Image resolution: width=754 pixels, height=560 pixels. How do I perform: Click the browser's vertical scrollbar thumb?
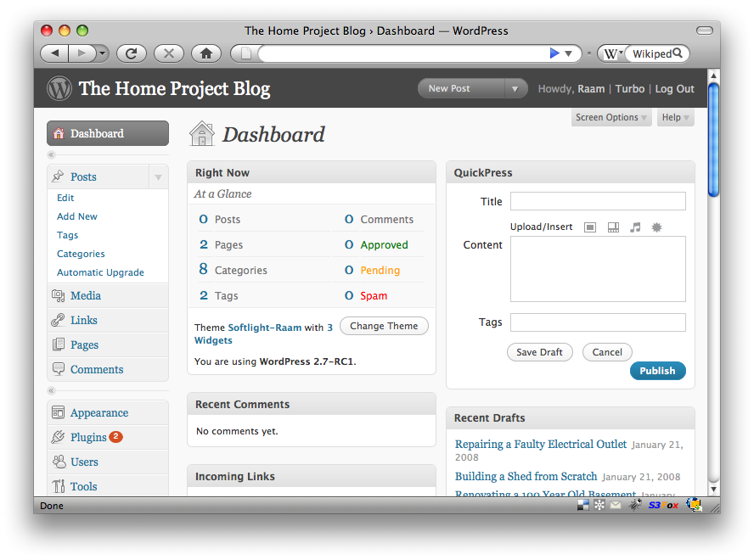tap(713, 140)
